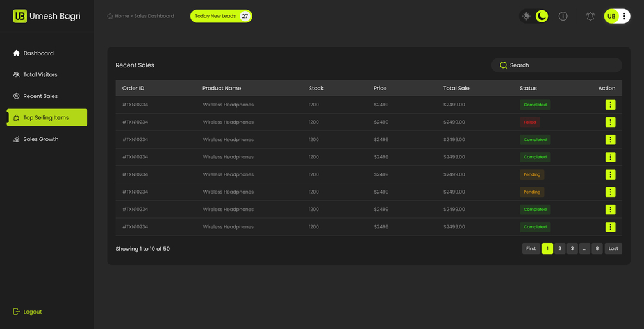Click the Showing 1 to 10 of 50 text
Image resolution: width=644 pixels, height=329 pixels.
[142, 249]
